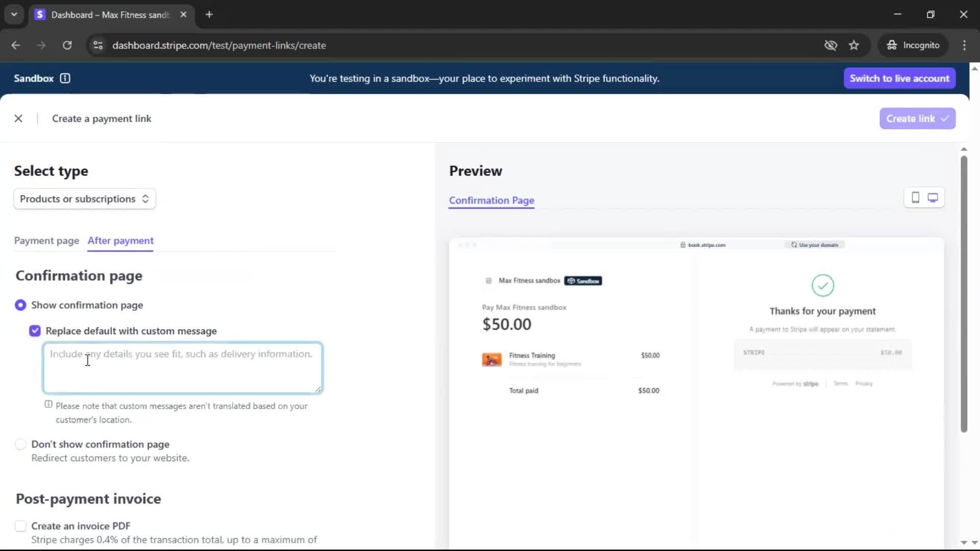980x551 pixels.
Task: Open Confirmation Page preview tab
Action: click(491, 201)
